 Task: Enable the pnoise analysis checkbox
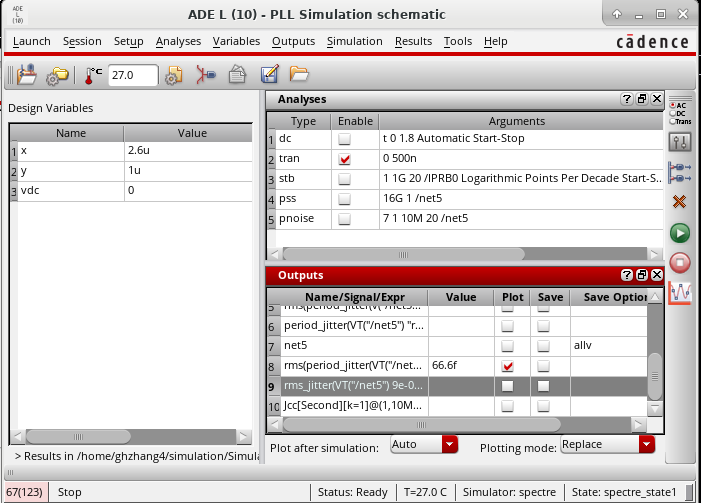[344, 219]
